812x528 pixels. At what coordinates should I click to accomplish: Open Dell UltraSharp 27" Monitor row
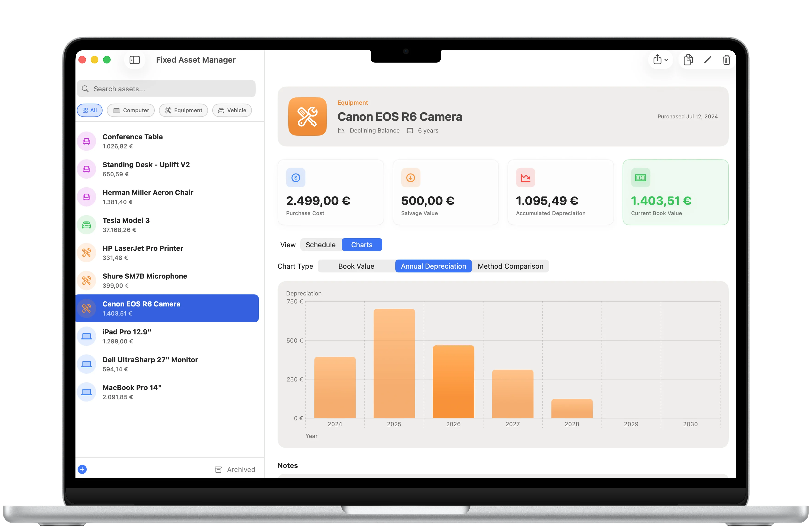click(167, 364)
